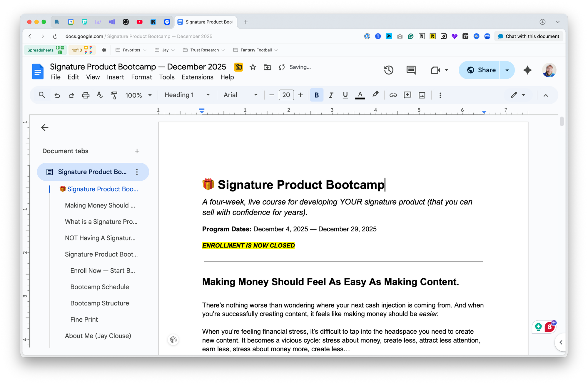Expand the zoom 100% dropdown

coord(138,95)
